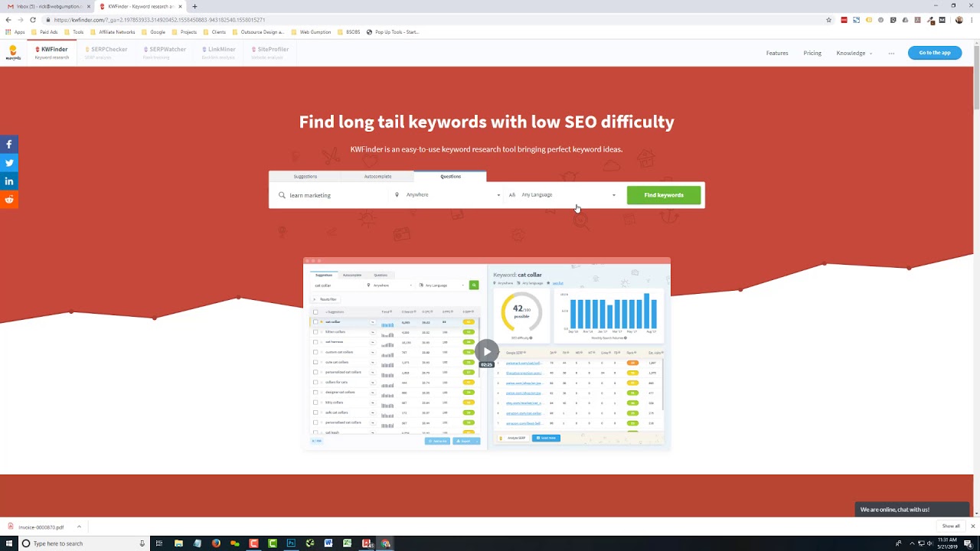Click the Go to the app button

coord(935,53)
